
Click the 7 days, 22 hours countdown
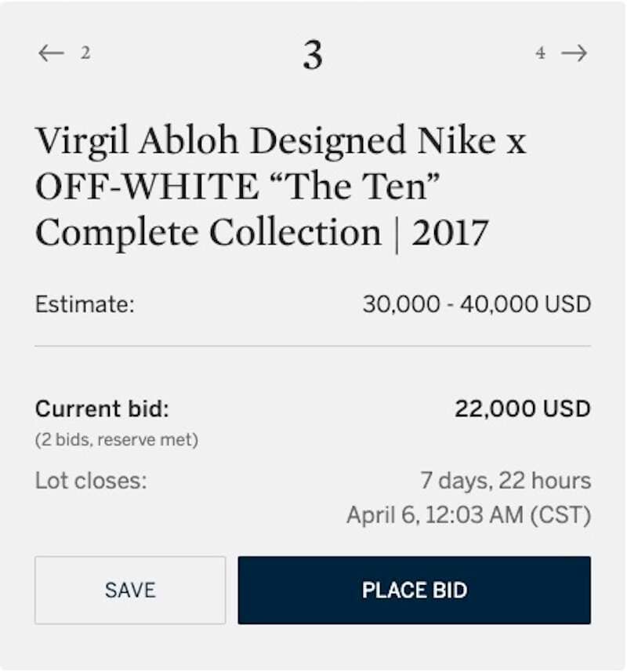pyautogui.click(x=506, y=481)
